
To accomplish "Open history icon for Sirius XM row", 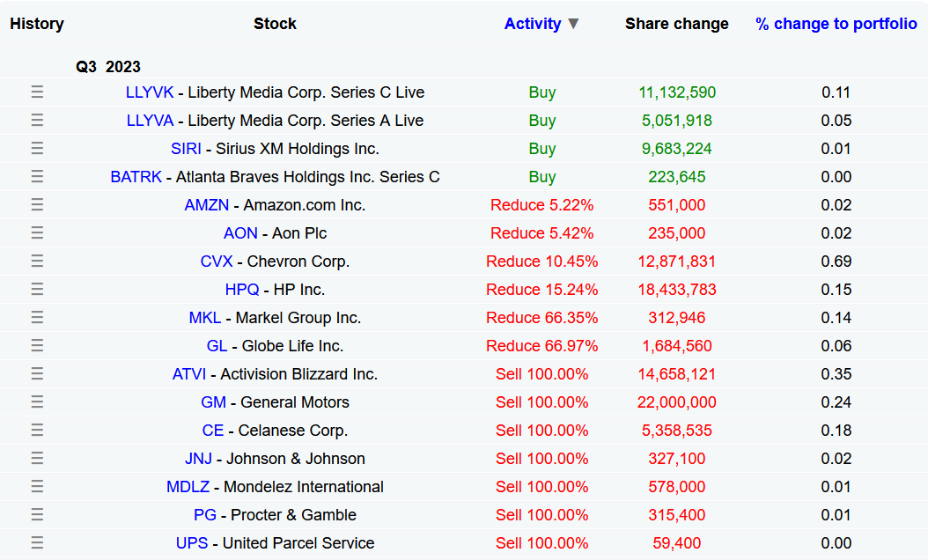I will (37, 149).
